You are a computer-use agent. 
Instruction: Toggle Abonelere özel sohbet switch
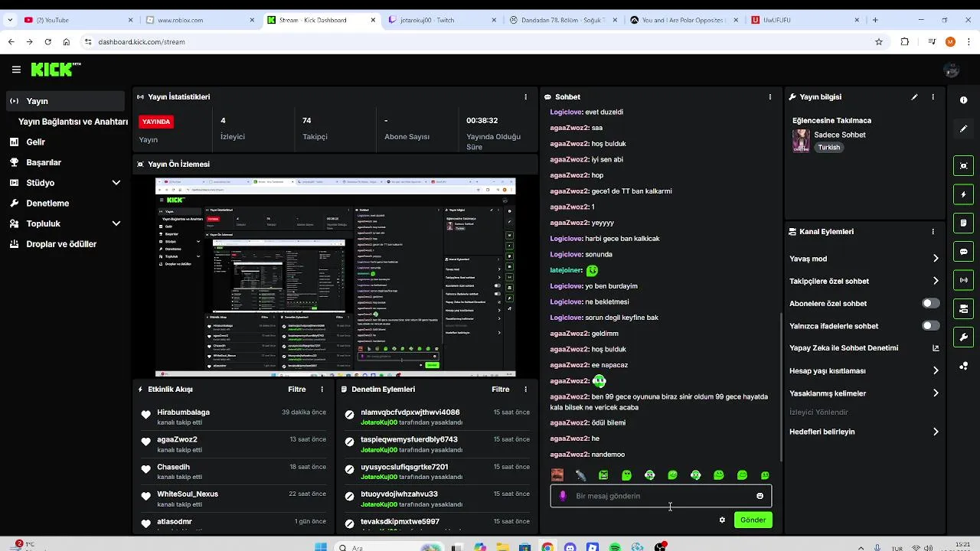pyautogui.click(x=930, y=304)
